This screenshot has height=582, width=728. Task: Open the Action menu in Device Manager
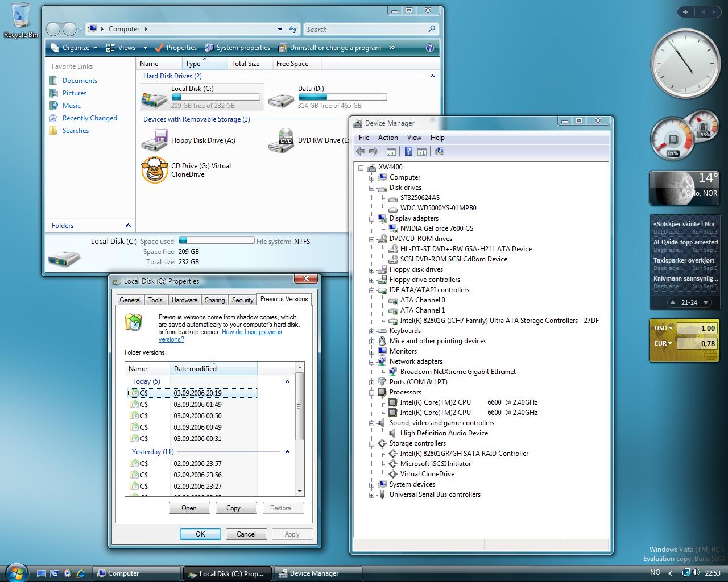388,138
